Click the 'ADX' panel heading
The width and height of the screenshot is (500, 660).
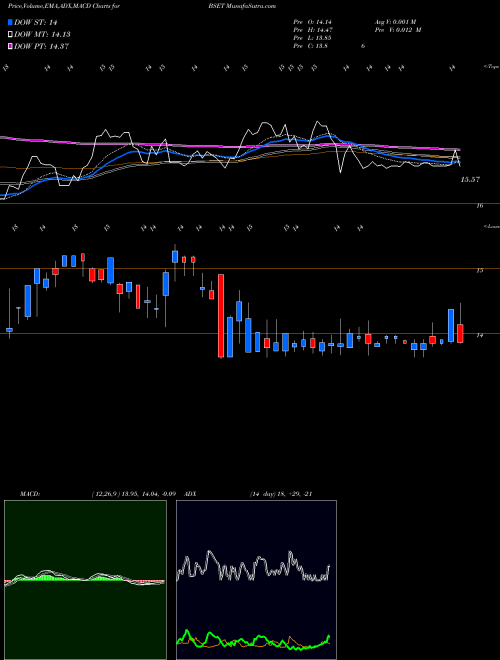[x=191, y=494]
